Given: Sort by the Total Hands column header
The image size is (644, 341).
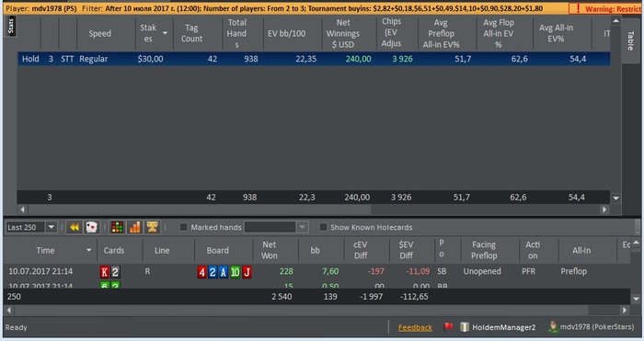Looking at the screenshot, I should pyautogui.click(x=236, y=33).
